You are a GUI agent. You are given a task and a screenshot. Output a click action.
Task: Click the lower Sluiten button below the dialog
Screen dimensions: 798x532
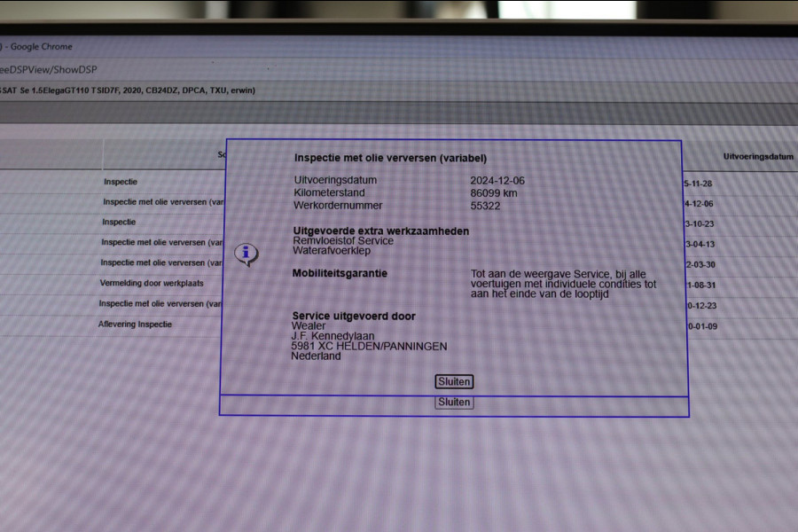coord(454,403)
